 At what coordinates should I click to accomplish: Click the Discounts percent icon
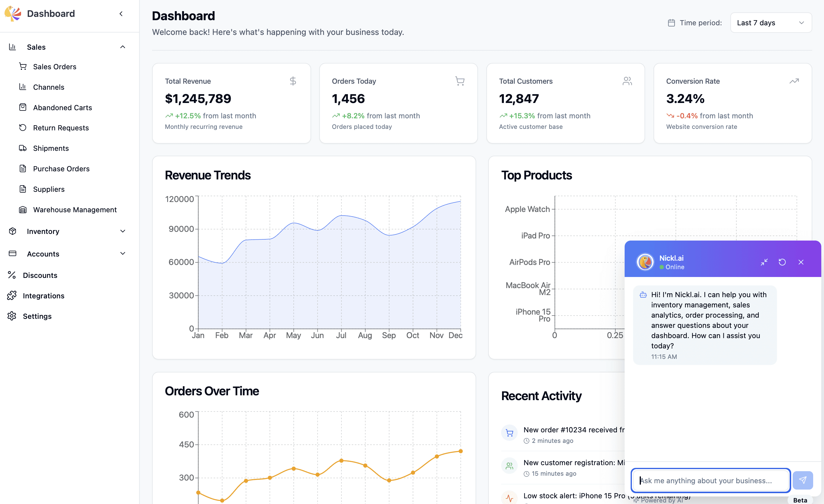click(x=12, y=275)
